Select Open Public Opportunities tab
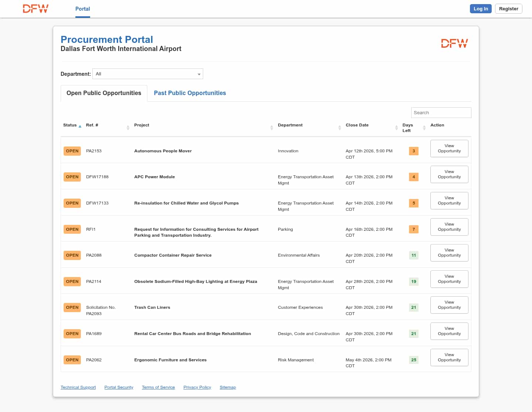This screenshot has height=412, width=532. tap(104, 93)
